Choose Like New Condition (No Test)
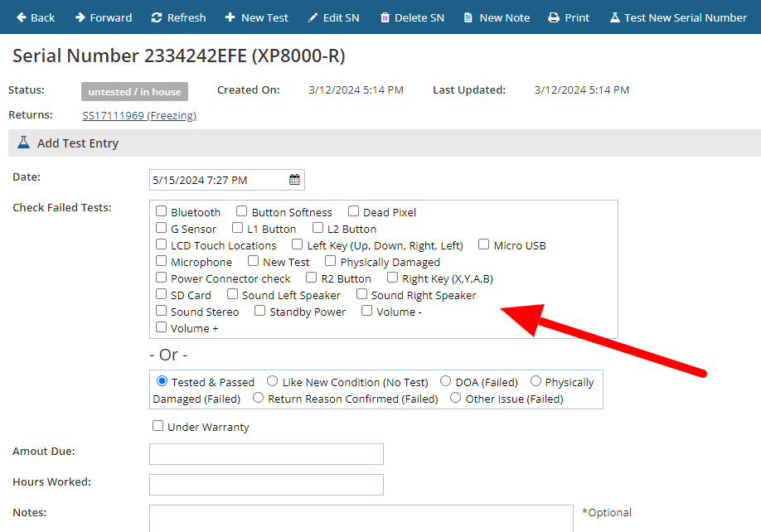 point(273,381)
